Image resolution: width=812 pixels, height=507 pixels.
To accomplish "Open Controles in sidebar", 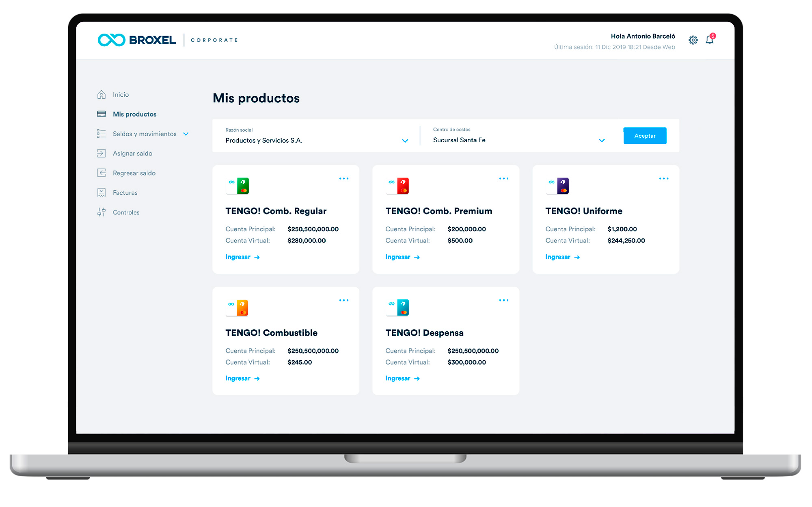I will coord(126,212).
